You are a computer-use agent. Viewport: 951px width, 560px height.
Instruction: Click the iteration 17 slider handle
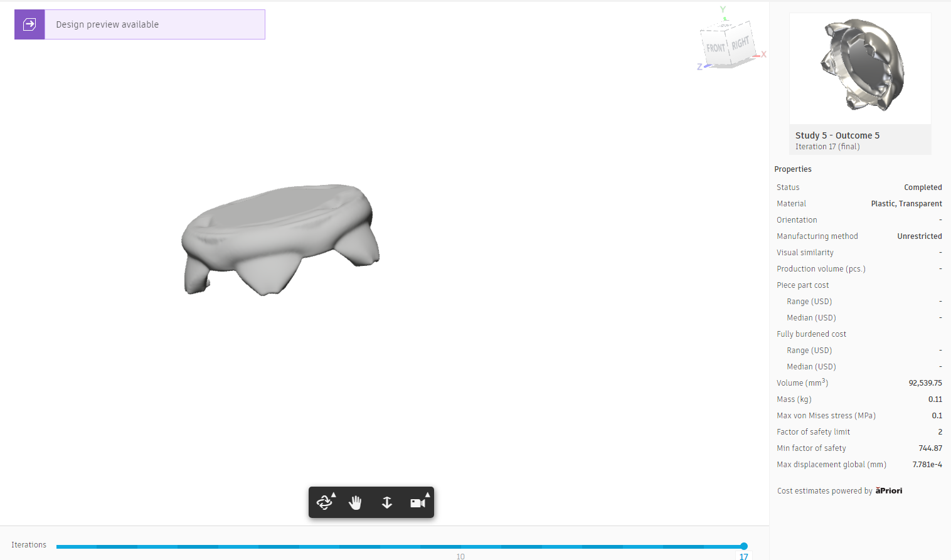tap(743, 546)
